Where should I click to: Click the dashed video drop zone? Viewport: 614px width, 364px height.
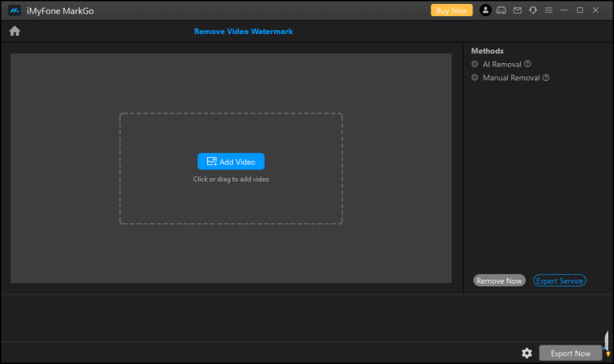(231, 202)
